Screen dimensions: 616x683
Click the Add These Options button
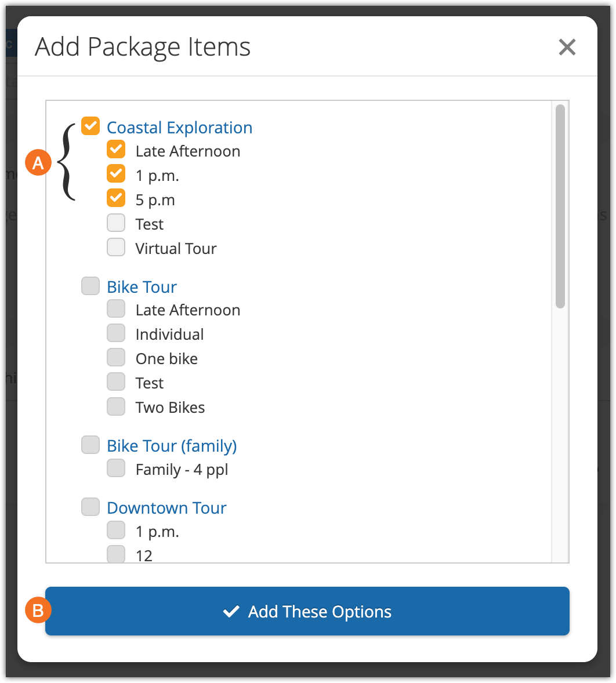click(307, 611)
